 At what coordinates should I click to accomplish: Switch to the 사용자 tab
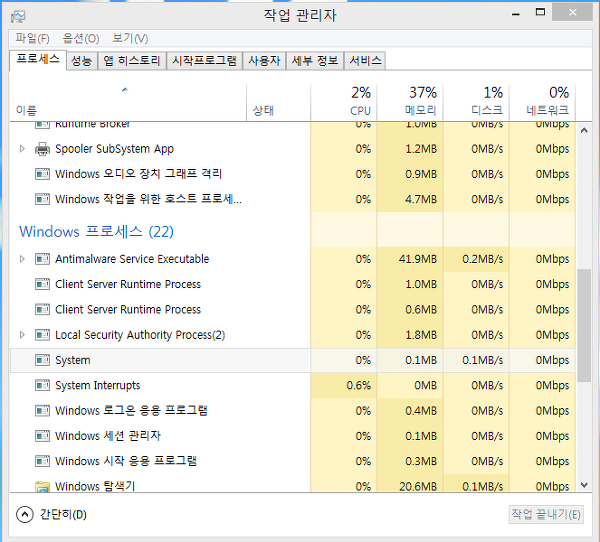click(264, 61)
